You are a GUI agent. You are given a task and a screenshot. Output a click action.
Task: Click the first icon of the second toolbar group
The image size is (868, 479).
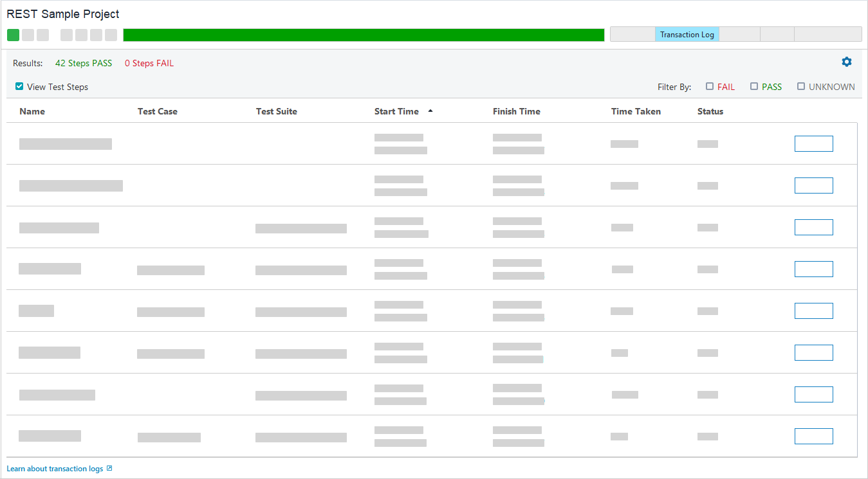(67, 35)
